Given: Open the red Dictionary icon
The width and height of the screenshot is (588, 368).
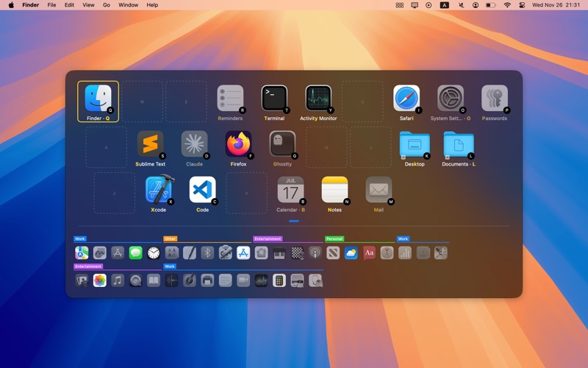Looking at the screenshot, I should pyautogui.click(x=369, y=252).
